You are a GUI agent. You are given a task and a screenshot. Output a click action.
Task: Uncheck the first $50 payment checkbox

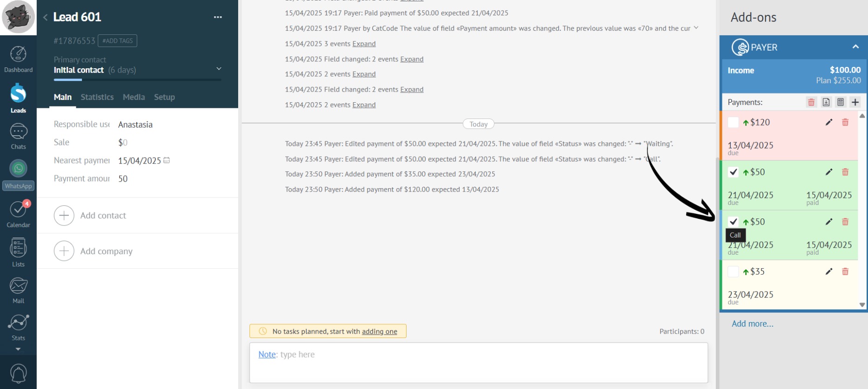(733, 172)
